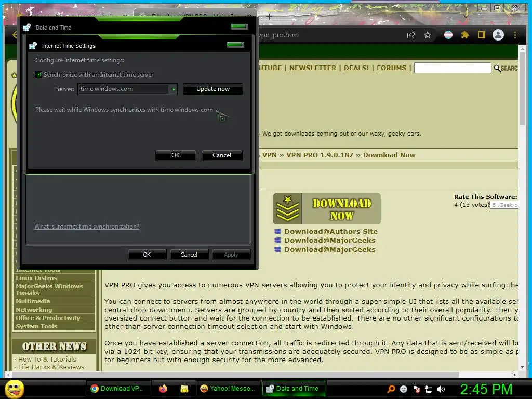Open the Chrome extensions puzzle icon
The width and height of the screenshot is (532, 399).
click(465, 35)
